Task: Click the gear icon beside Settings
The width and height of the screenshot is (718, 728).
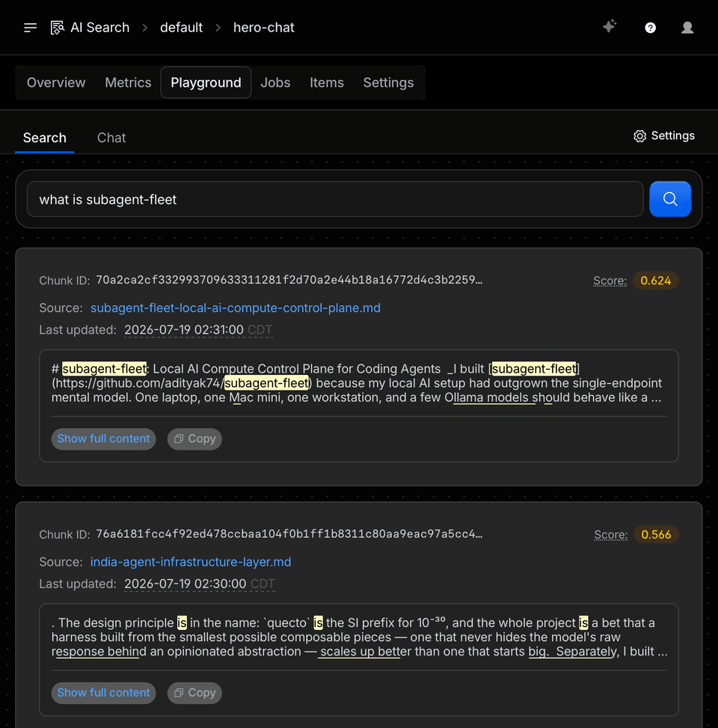Action: point(639,136)
